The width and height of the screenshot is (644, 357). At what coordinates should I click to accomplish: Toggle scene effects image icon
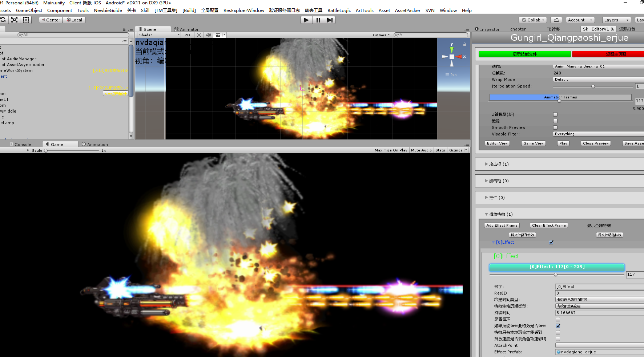click(x=218, y=35)
